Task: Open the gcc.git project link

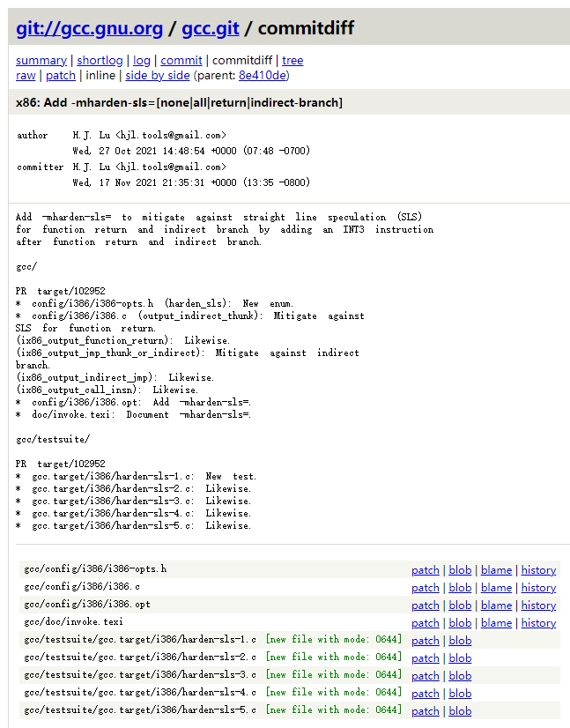Action: [x=210, y=28]
